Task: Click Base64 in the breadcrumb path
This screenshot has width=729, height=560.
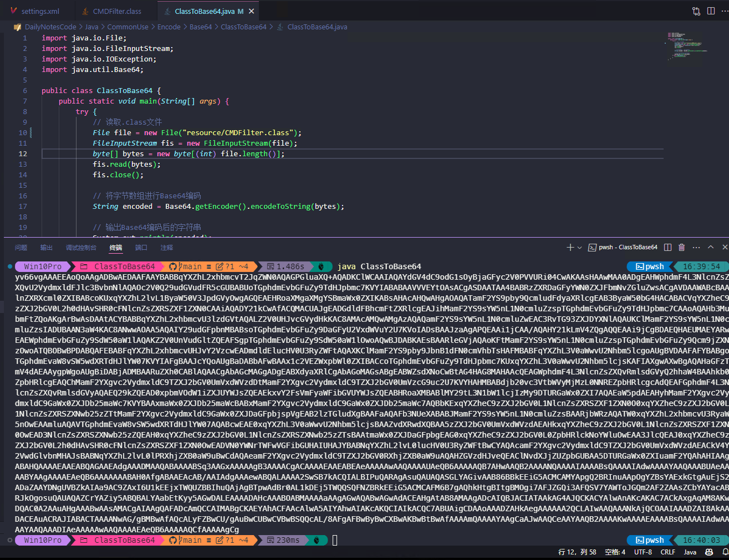Action: (x=201, y=27)
